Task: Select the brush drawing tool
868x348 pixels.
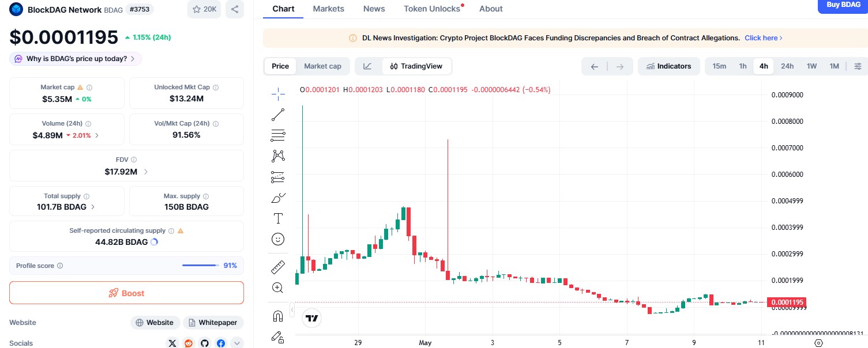Action: tap(278, 198)
